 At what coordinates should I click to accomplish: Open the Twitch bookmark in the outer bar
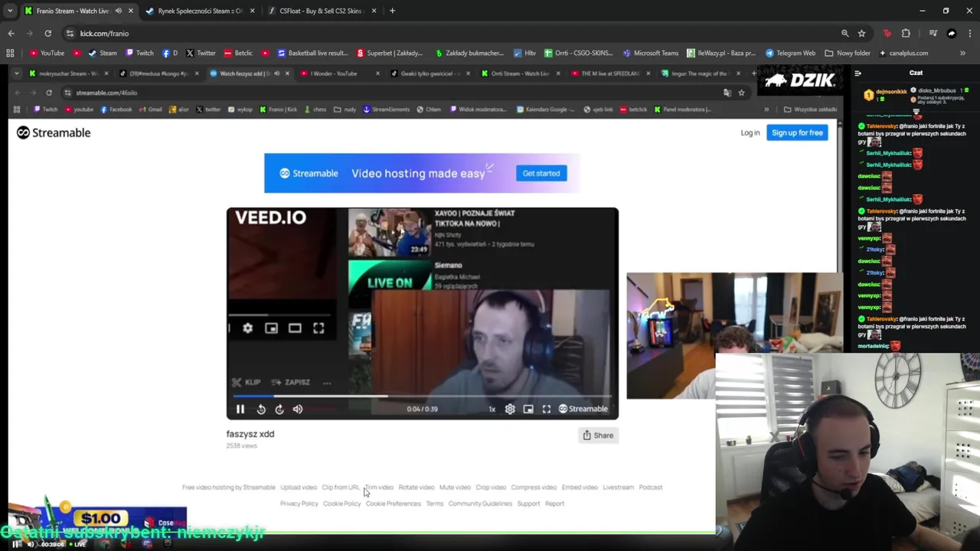coord(139,54)
